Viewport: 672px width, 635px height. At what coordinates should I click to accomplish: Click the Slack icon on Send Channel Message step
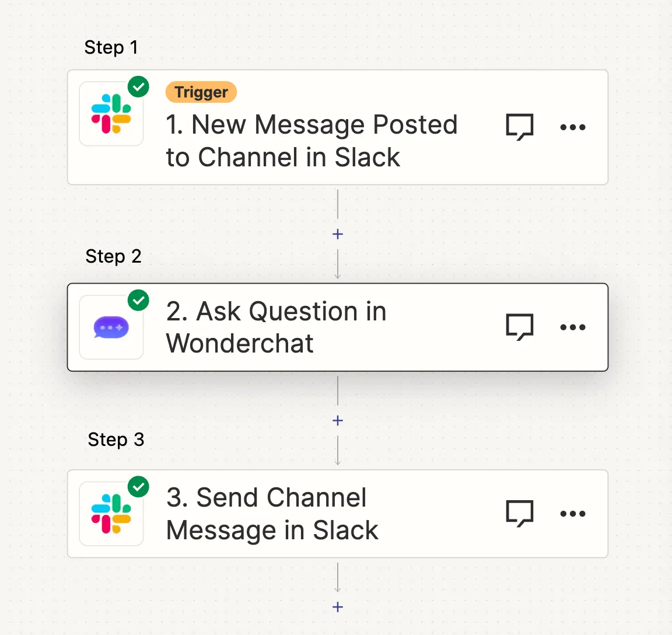(x=111, y=514)
